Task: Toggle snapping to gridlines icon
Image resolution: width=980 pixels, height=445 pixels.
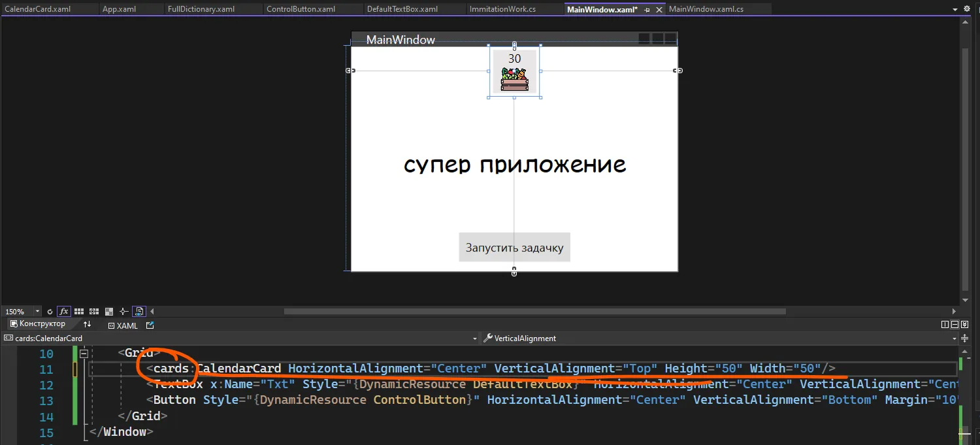Action: point(93,312)
